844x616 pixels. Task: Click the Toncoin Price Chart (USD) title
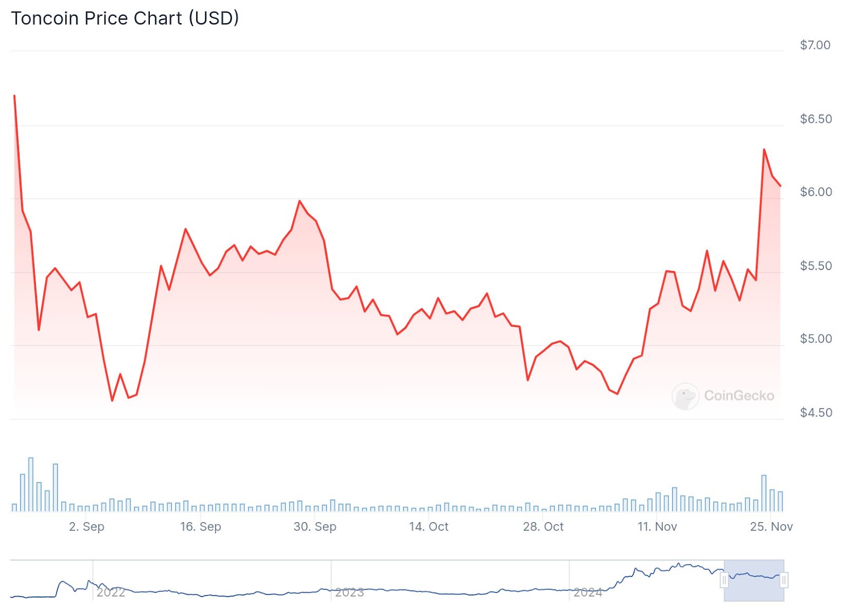pyautogui.click(x=125, y=18)
